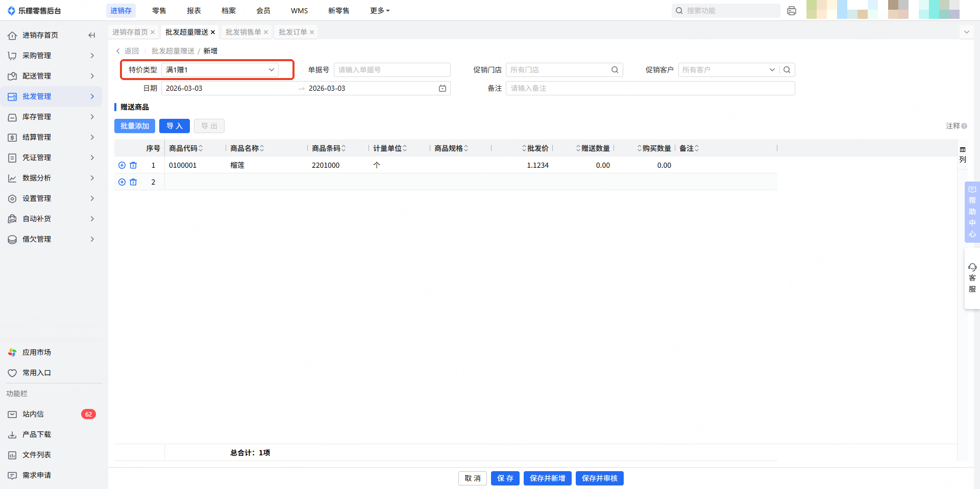Click the 注释 help icon

coord(964,126)
